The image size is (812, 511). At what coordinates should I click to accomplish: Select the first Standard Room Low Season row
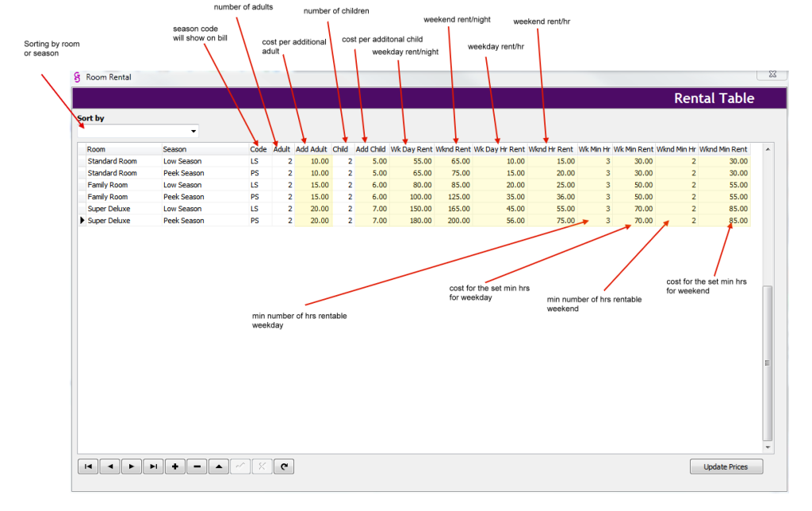[x=112, y=161]
